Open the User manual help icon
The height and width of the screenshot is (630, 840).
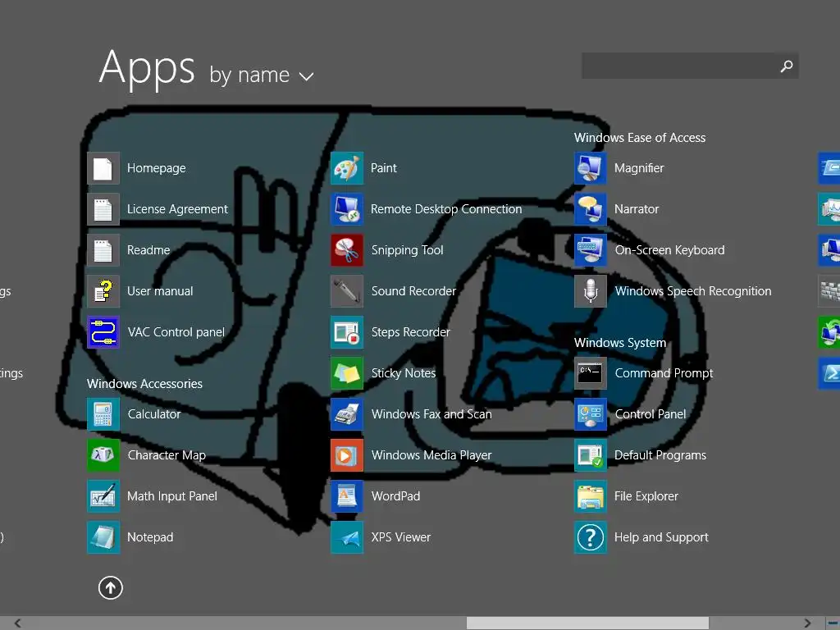[103, 291]
